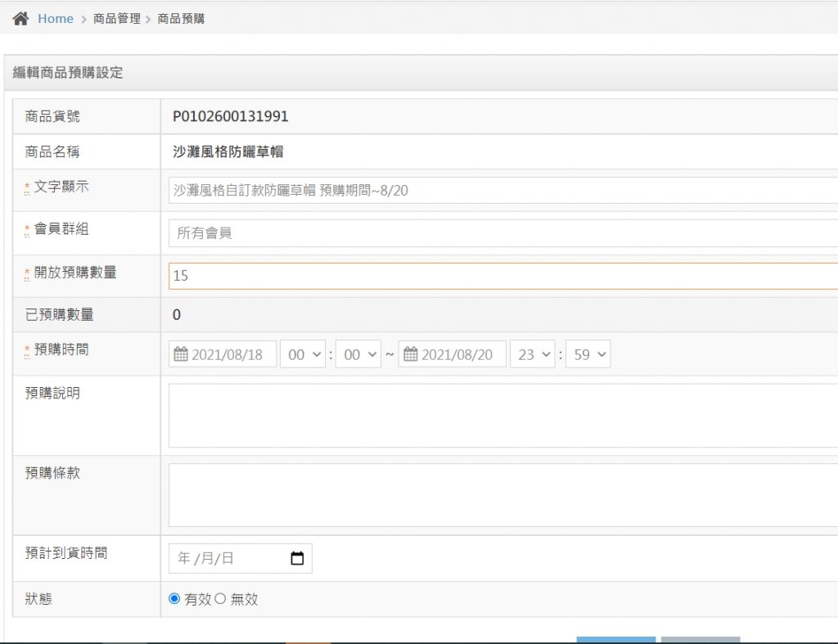Click the Home house icon in breadcrumb

point(20,18)
